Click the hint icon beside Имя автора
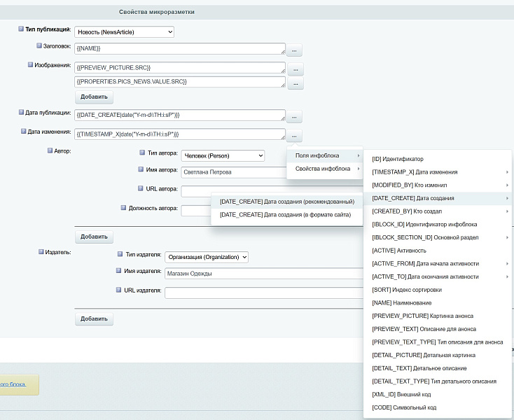Screen dimensions: 514x420 (x=132, y=169)
